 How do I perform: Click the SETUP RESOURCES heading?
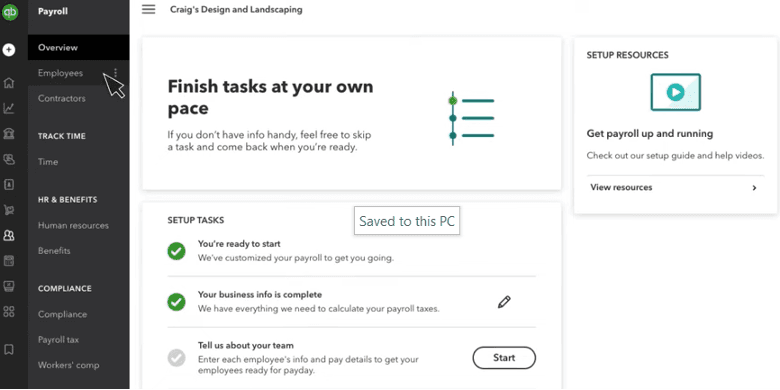pos(627,55)
